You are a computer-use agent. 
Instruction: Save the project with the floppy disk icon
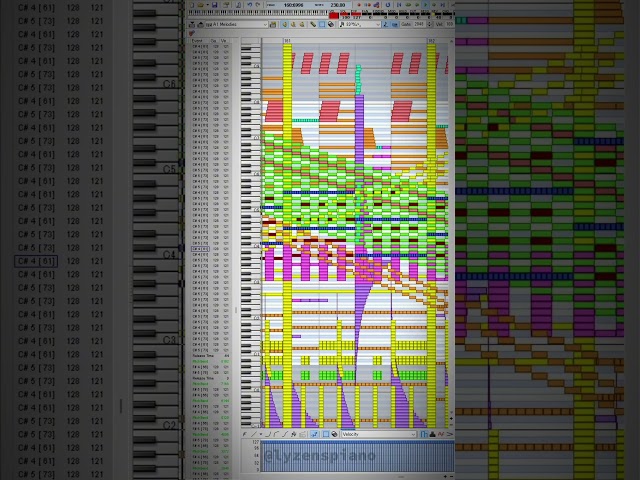[x=214, y=5]
